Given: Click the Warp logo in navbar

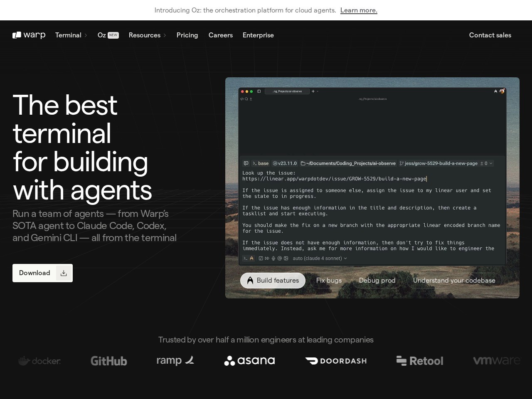Looking at the screenshot, I should tap(29, 35).
